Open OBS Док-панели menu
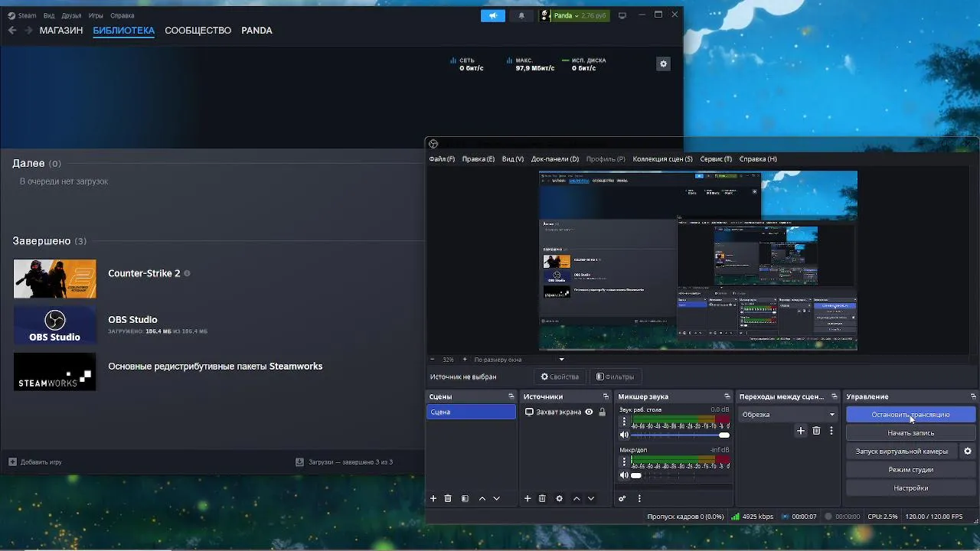Viewport: 980px width, 551px height. point(555,159)
